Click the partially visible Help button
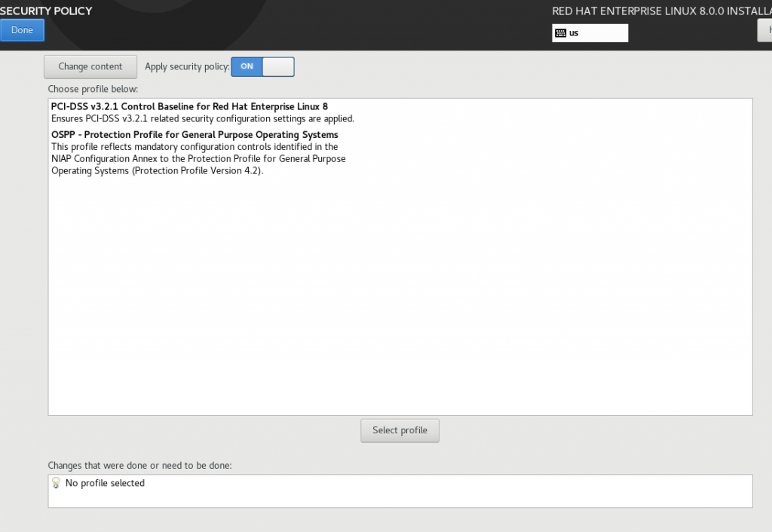The height and width of the screenshot is (532, 772). pyautogui.click(x=764, y=30)
